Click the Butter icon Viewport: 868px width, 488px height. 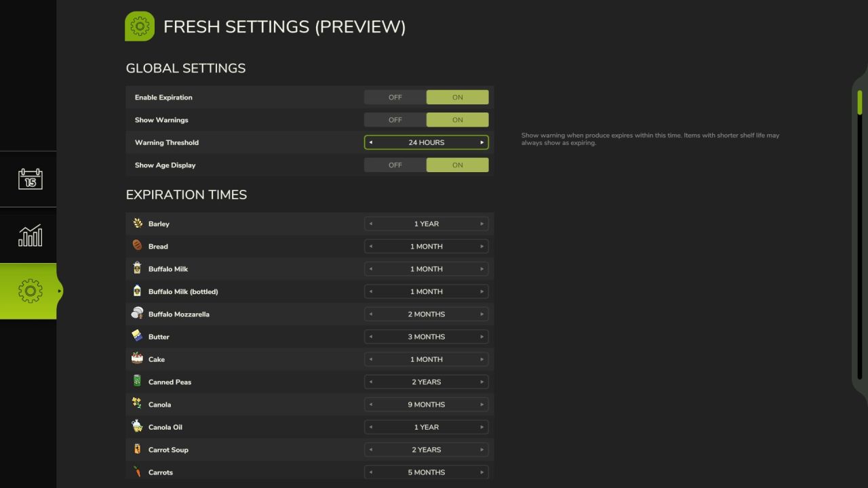tap(138, 336)
